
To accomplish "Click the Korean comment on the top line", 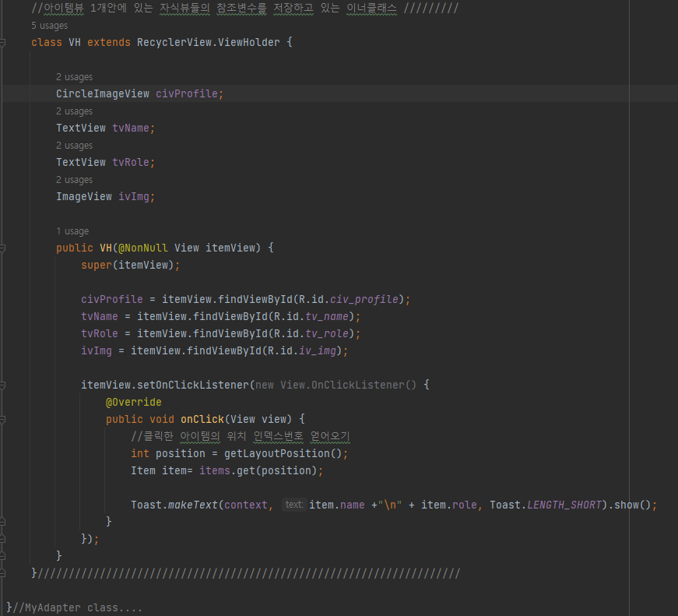I will [x=244, y=9].
